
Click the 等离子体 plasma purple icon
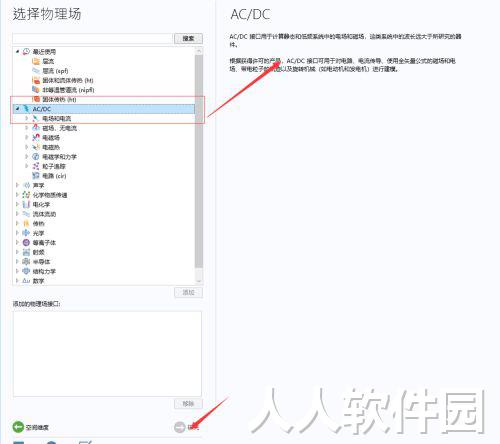coord(26,242)
